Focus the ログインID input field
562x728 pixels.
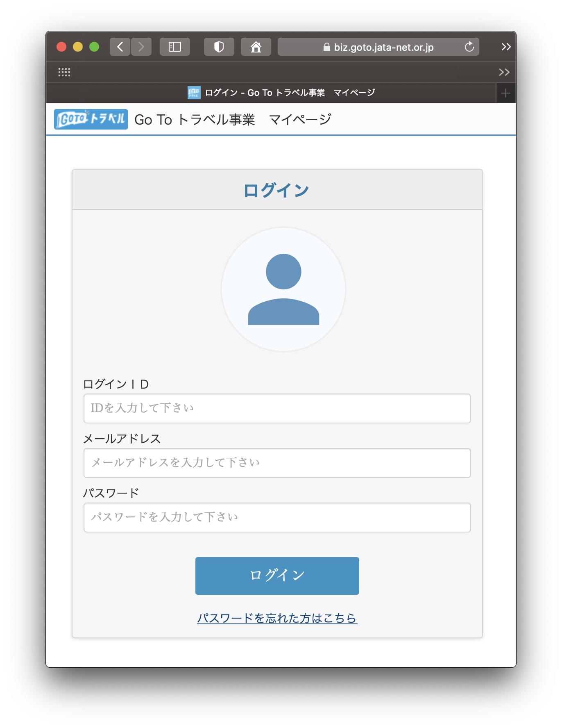[277, 408]
